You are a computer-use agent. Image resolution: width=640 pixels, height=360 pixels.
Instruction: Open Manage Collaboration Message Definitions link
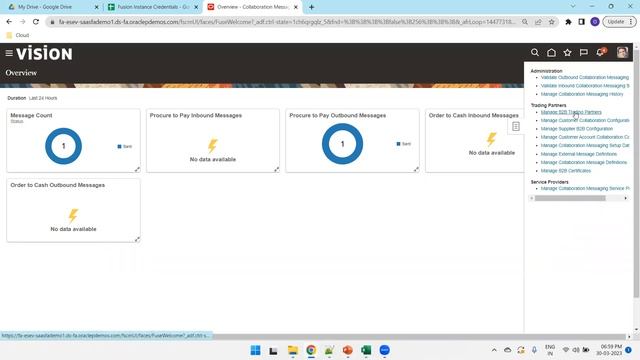click(584, 162)
